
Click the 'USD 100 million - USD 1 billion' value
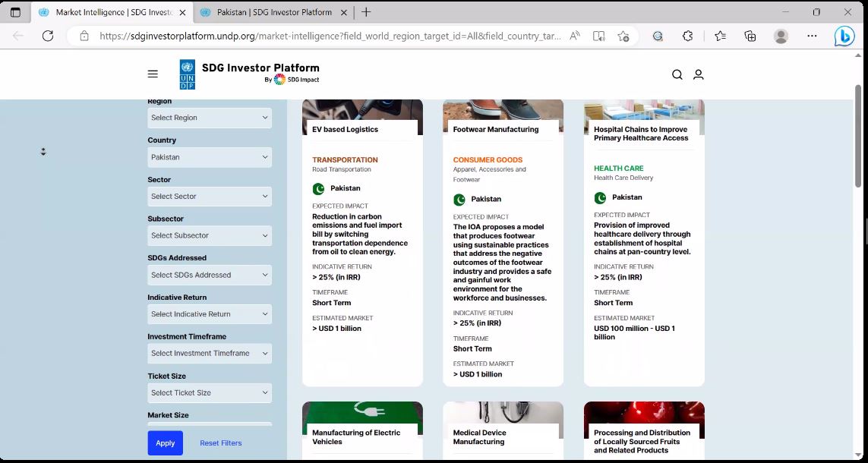[634, 332]
